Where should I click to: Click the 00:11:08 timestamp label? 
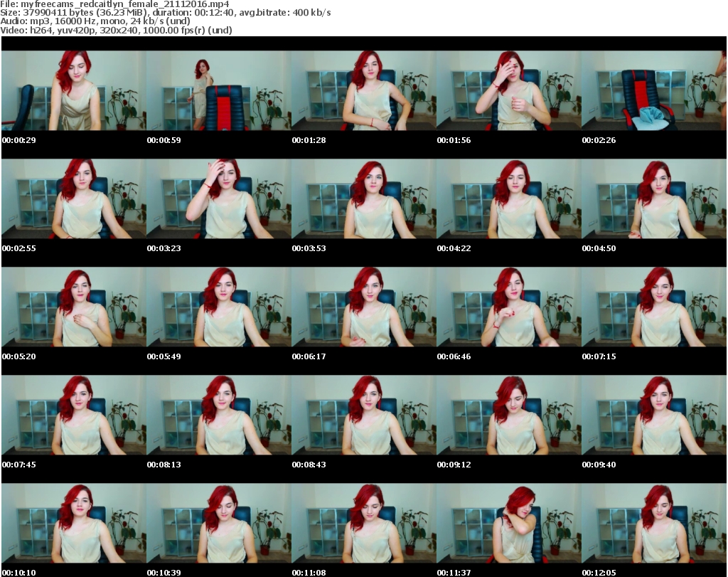tap(309, 573)
